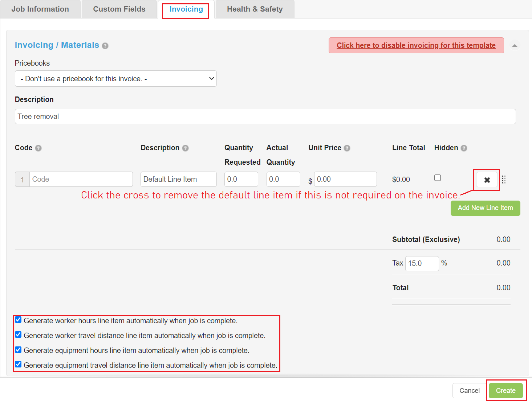Click help icon beside Unit Price header
The width and height of the screenshot is (532, 403).
(347, 148)
